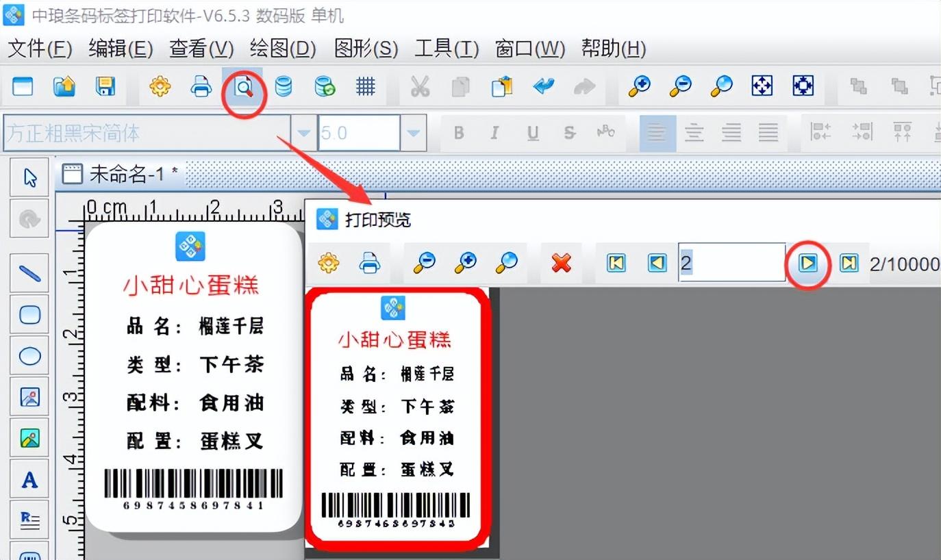Viewport: 941px width, 560px height.
Task: Zoom out using main toolbar magnifier minus
Action: click(680, 86)
